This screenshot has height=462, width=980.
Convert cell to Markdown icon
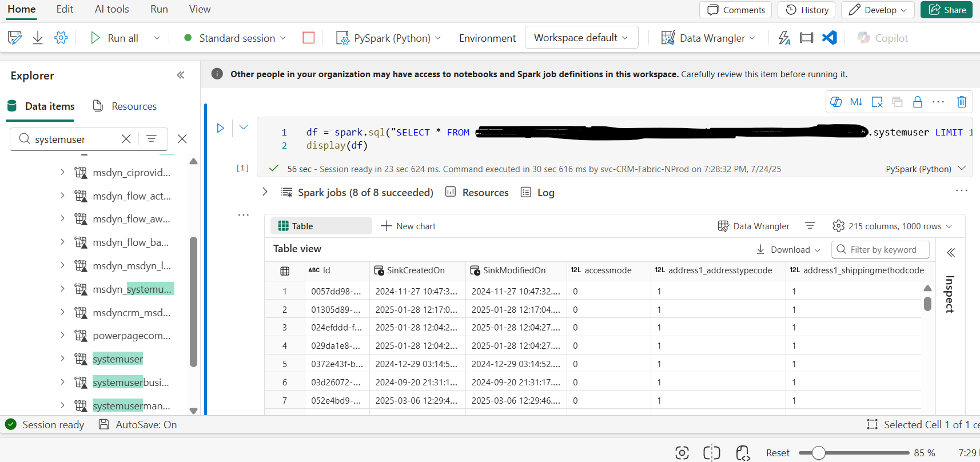(856, 102)
